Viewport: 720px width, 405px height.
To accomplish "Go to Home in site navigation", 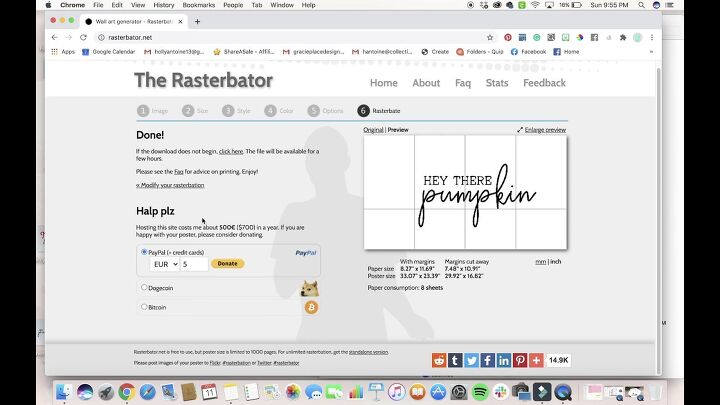I will tap(384, 83).
